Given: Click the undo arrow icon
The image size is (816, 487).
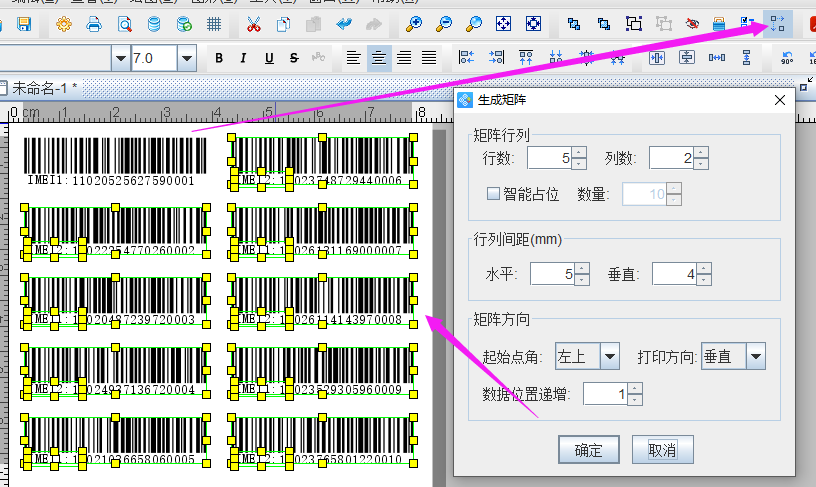Looking at the screenshot, I should click(344, 23).
